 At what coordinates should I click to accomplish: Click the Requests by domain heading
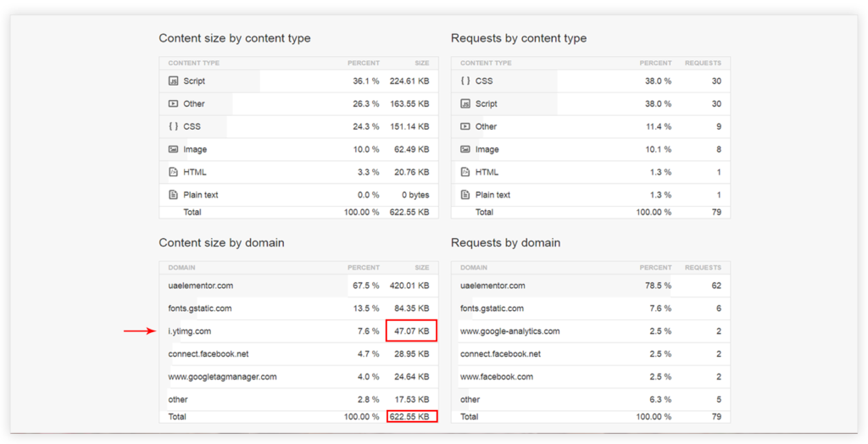coord(505,243)
